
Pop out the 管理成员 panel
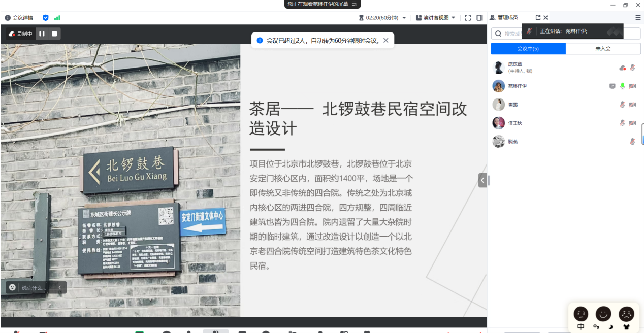click(538, 18)
